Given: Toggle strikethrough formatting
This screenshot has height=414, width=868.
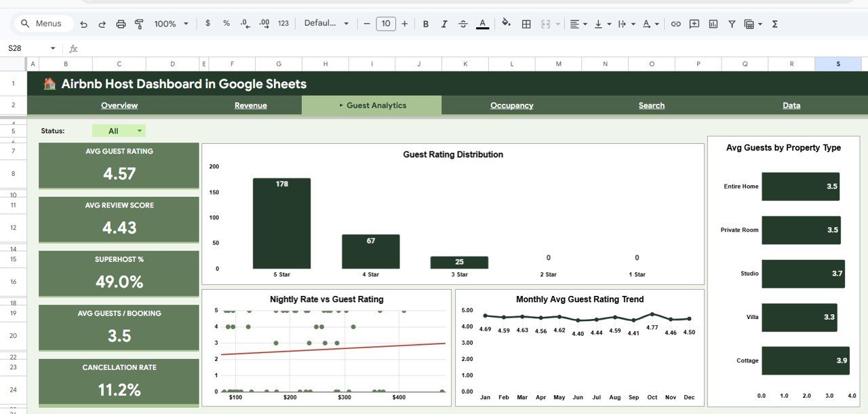Looking at the screenshot, I should (x=463, y=24).
